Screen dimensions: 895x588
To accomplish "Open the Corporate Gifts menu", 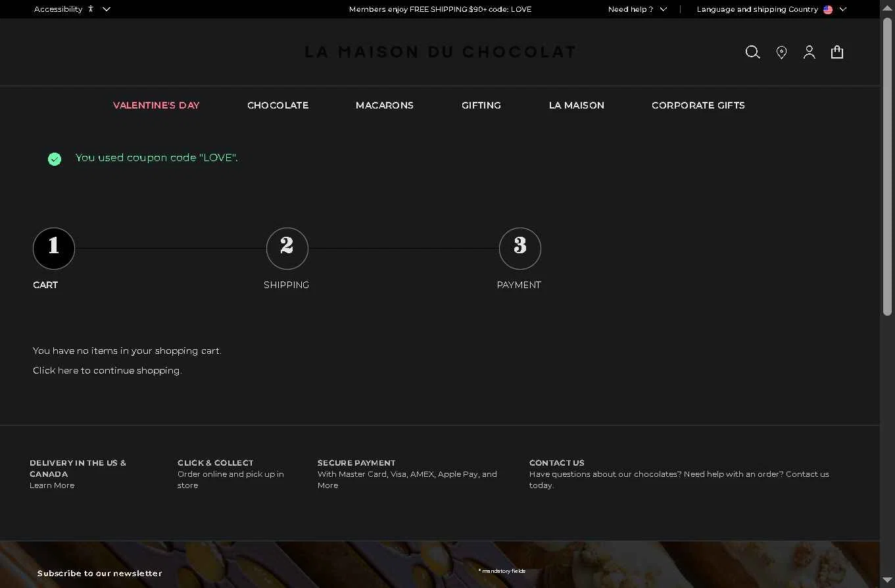I will click(698, 105).
